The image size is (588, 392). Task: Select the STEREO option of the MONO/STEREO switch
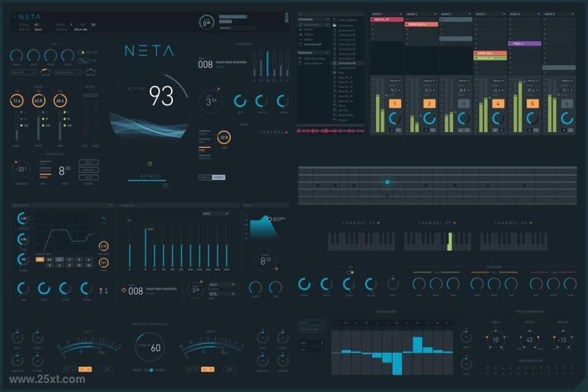click(218, 177)
